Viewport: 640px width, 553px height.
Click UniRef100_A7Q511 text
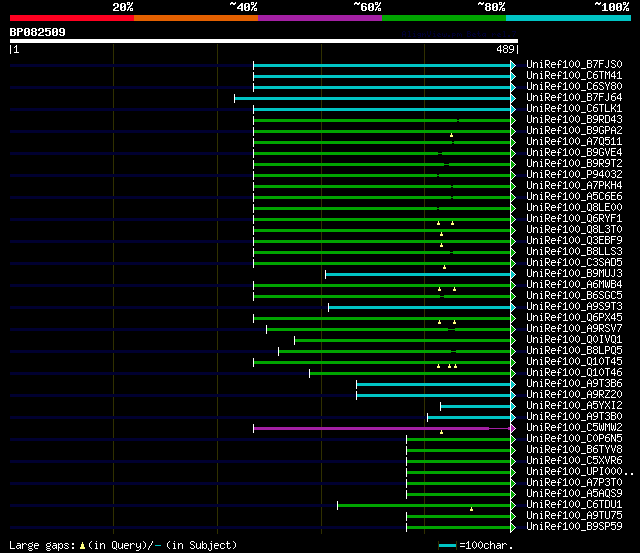(574, 142)
